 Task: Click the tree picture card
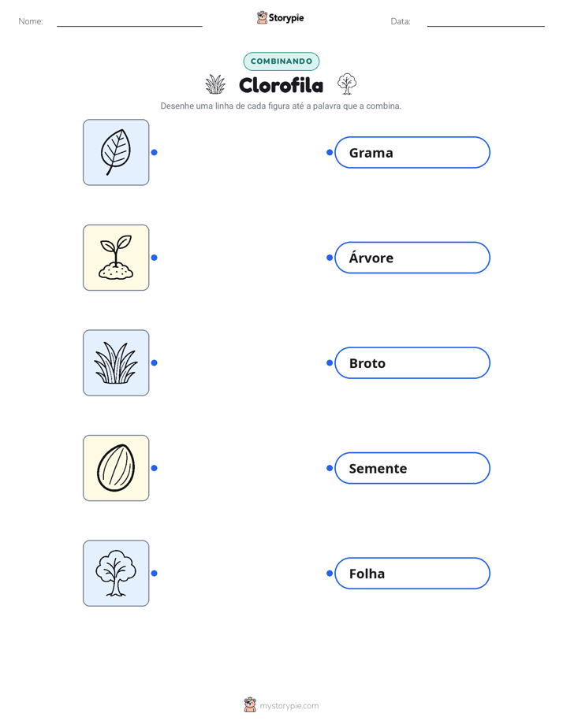116,574
